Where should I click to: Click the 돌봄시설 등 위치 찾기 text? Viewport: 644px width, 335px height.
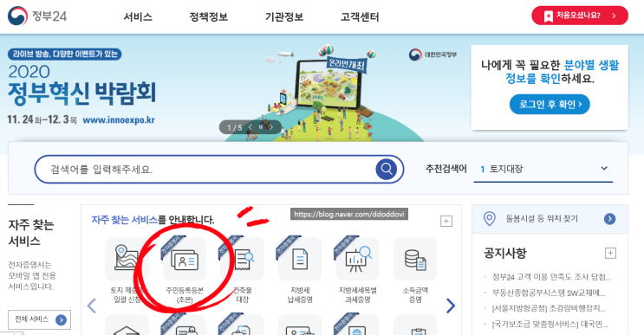(x=542, y=218)
